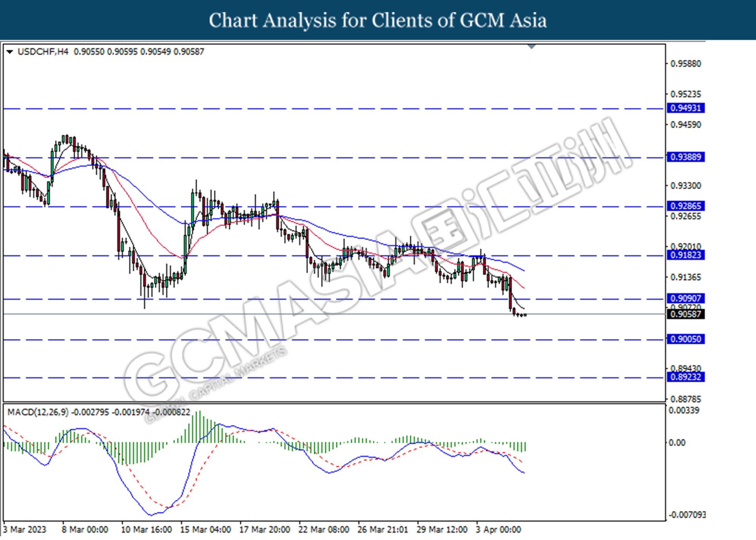
Task: Click the chart shift triangle marker at top
Action: [532, 47]
